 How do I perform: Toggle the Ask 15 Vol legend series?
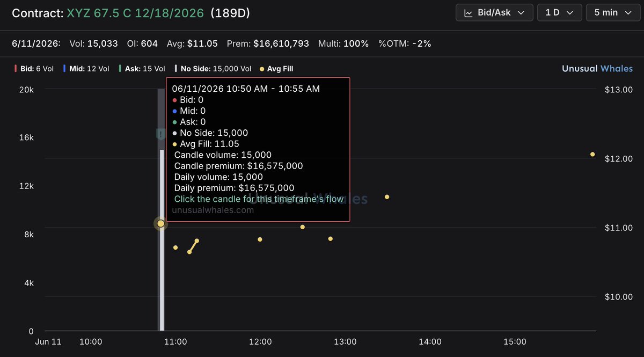point(142,69)
